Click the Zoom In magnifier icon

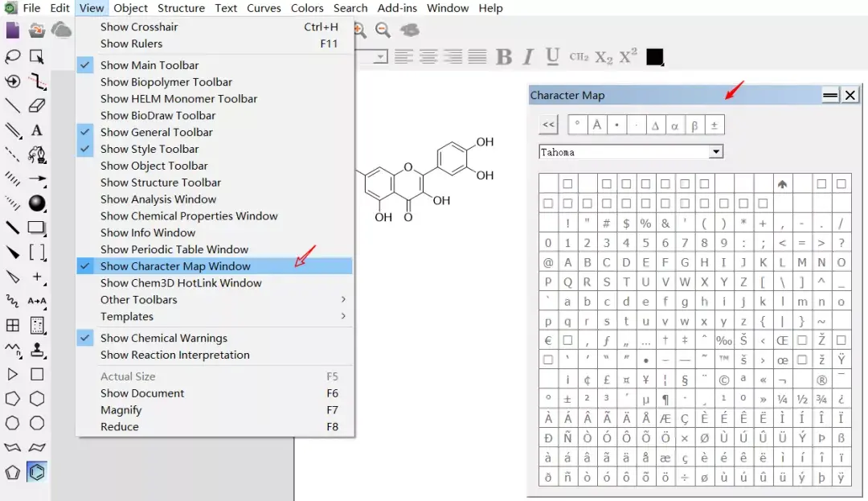point(358,30)
